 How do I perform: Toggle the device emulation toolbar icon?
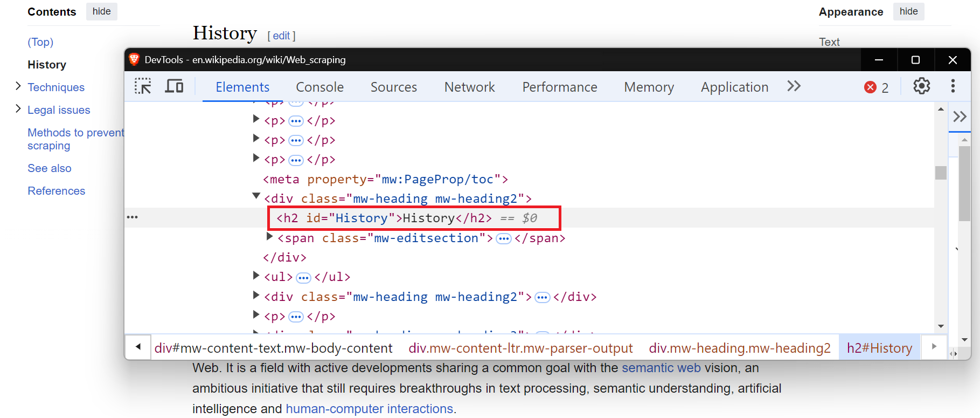coord(174,86)
